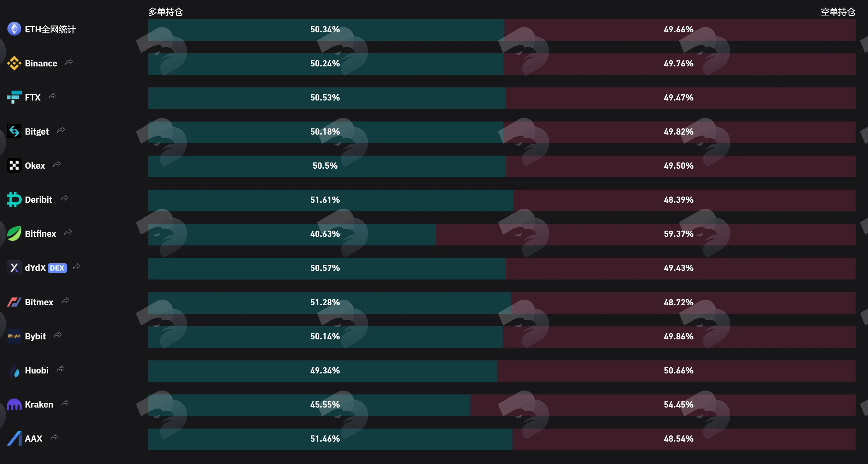Open the Huobi exchange name link
868x464 pixels.
click(x=37, y=370)
